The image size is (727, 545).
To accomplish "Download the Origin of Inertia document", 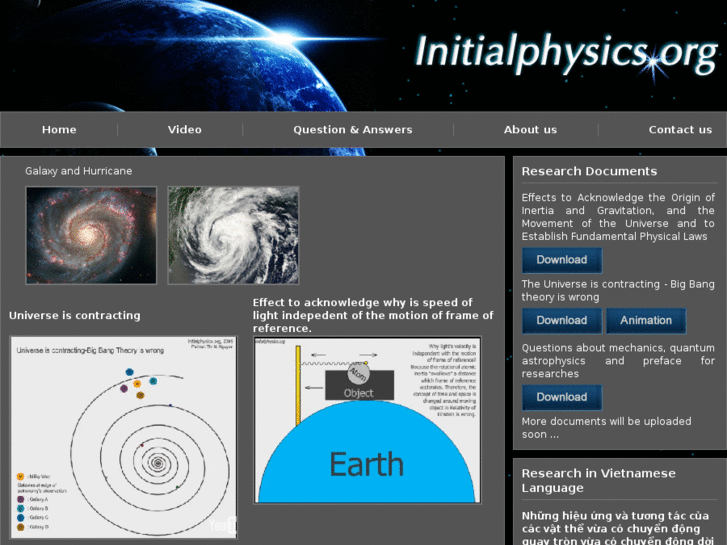I will (562, 260).
